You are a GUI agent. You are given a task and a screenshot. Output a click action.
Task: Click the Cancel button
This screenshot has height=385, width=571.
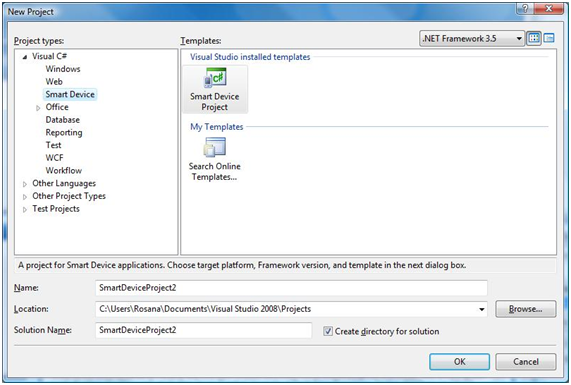[525, 362]
